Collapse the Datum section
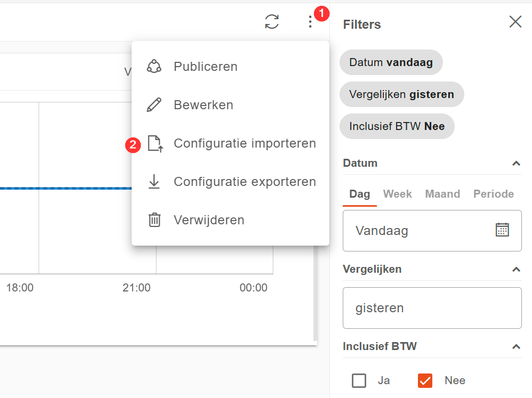The width and height of the screenshot is (532, 398). 515,164
